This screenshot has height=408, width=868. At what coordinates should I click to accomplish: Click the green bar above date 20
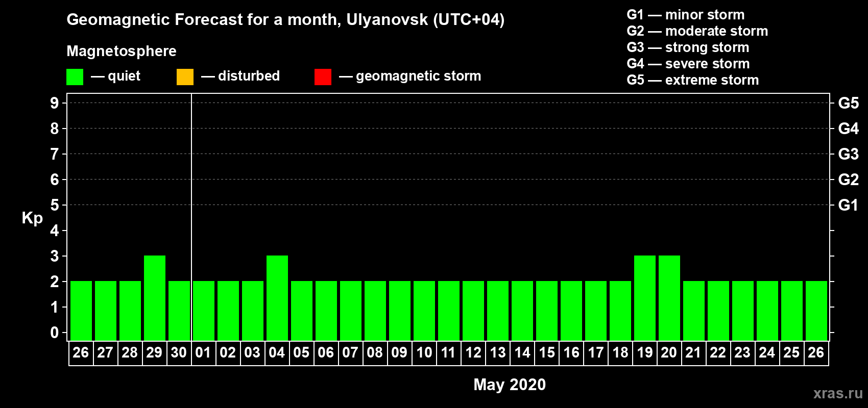pyautogui.click(x=669, y=298)
